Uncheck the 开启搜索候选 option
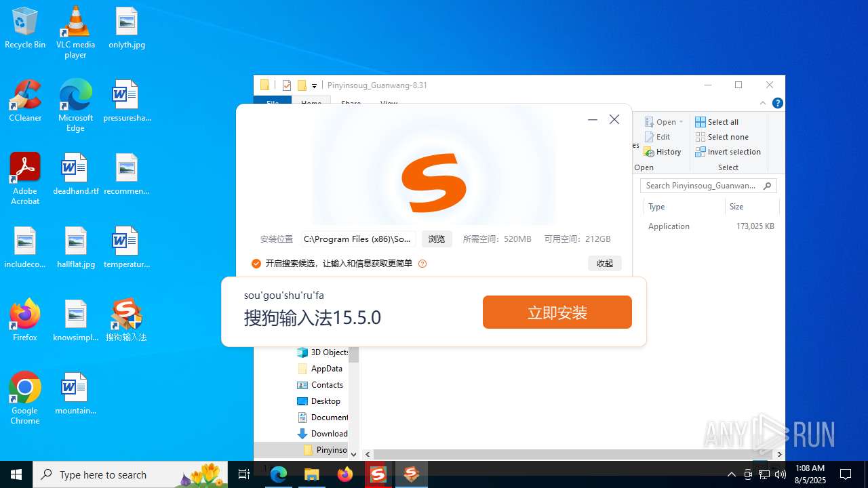This screenshot has width=868, height=488. 256,264
